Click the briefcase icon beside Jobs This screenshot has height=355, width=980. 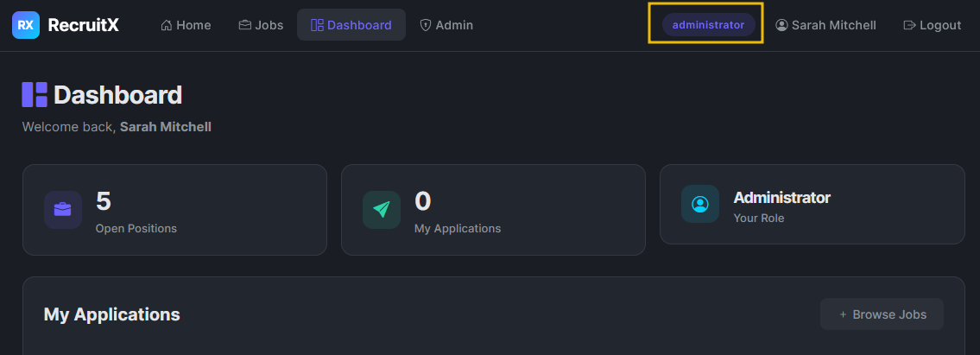[245, 25]
